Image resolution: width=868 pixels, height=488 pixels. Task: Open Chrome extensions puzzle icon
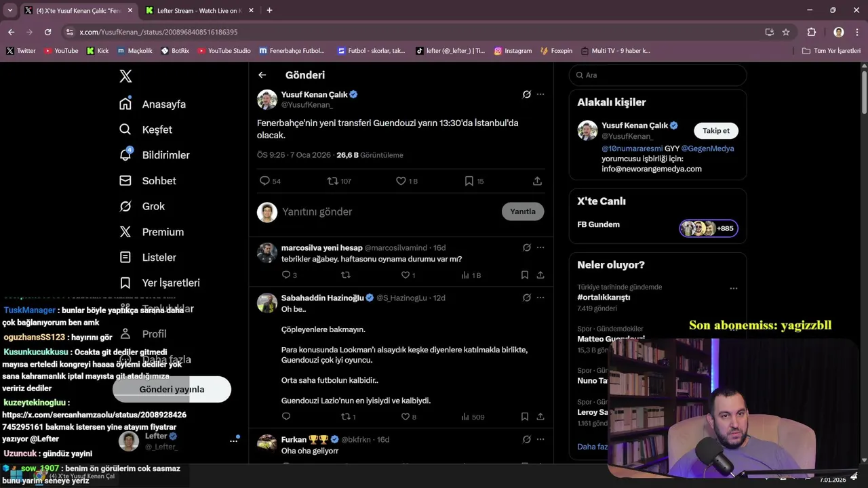tap(812, 32)
